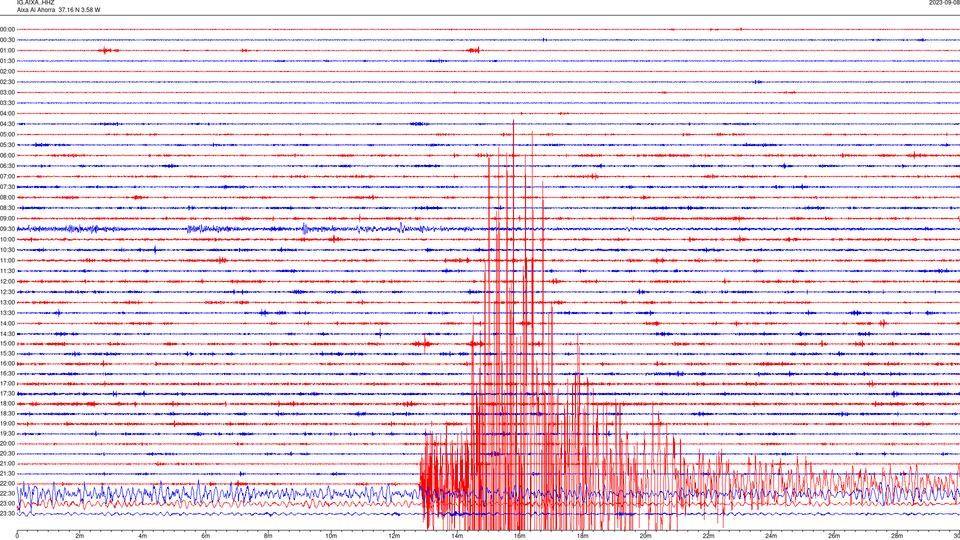Pick the '09:00' time label
960x540 pixels.
click(x=7, y=219)
